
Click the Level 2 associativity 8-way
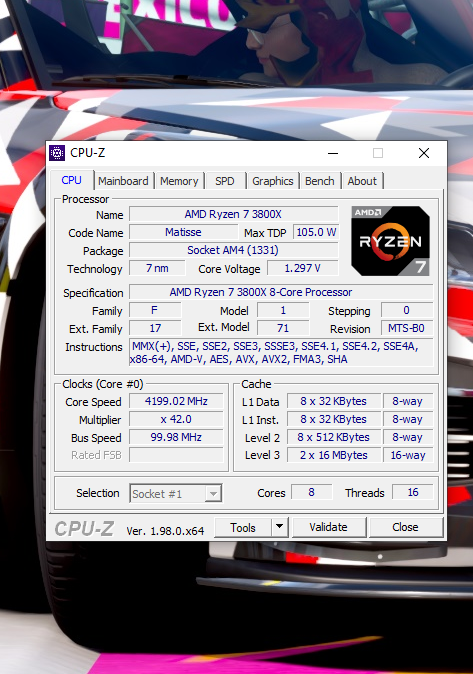point(408,437)
